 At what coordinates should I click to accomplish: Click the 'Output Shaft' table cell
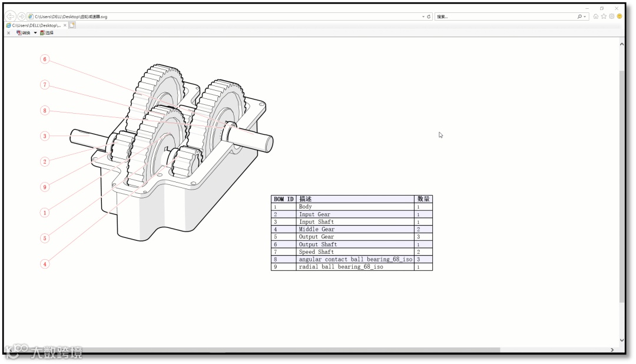click(x=355, y=244)
